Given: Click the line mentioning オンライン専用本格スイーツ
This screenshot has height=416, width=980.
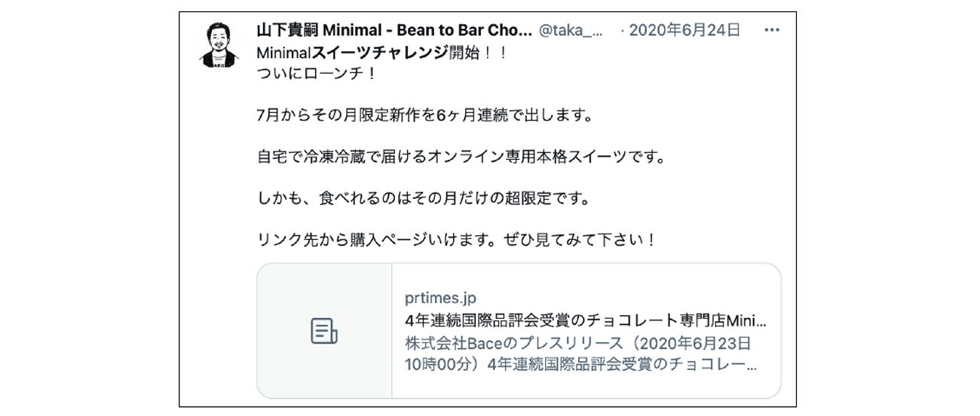Looking at the screenshot, I should 460,159.
